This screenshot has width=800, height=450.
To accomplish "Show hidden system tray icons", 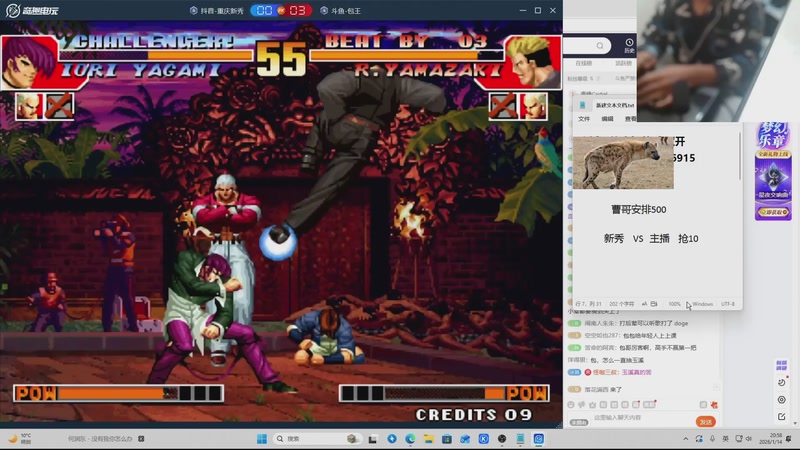I will 686,439.
